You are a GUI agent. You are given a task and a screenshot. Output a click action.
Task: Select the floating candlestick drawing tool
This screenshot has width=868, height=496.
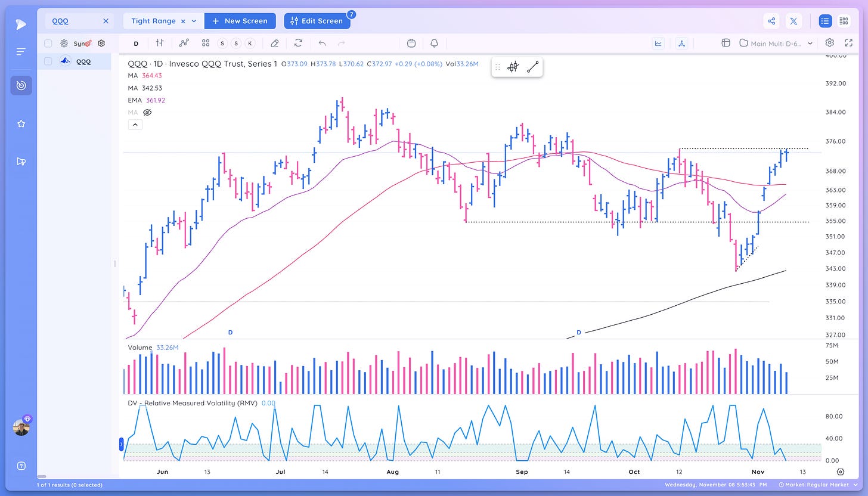click(513, 67)
